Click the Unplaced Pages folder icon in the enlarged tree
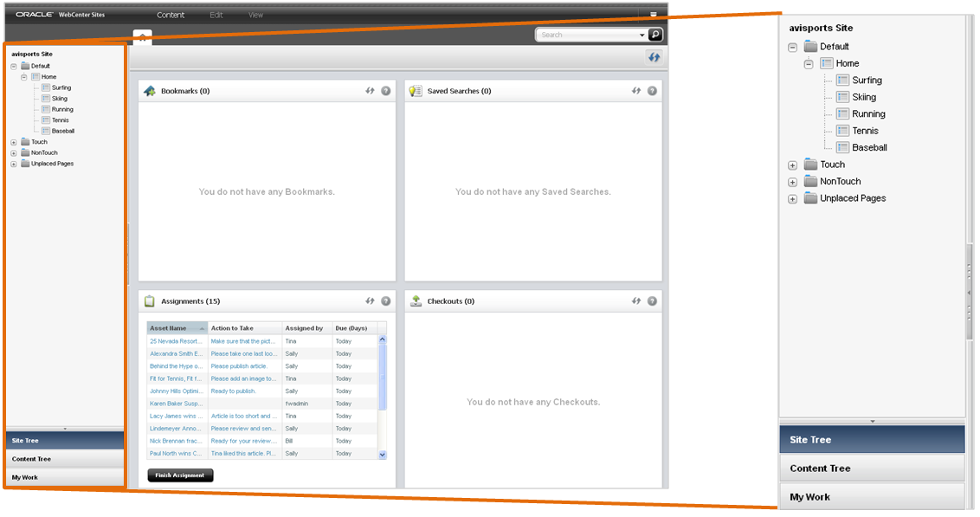 click(810, 198)
